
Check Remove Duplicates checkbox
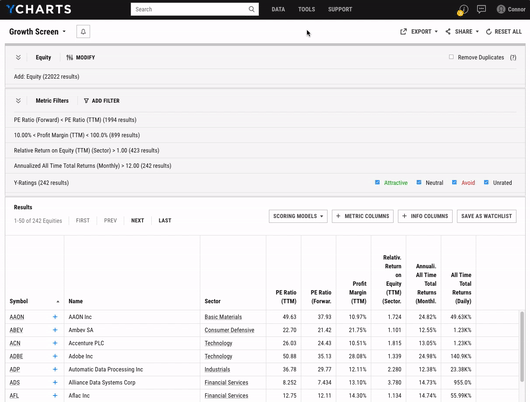point(451,57)
